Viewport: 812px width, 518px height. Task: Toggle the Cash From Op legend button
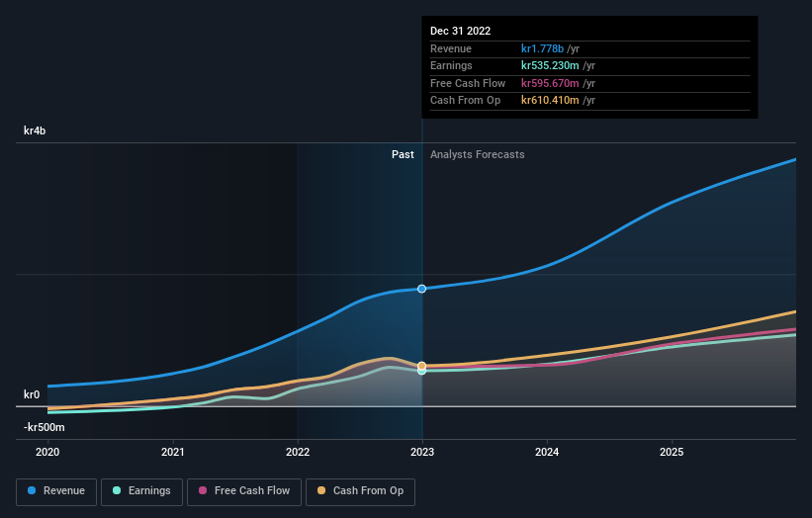[x=360, y=491]
